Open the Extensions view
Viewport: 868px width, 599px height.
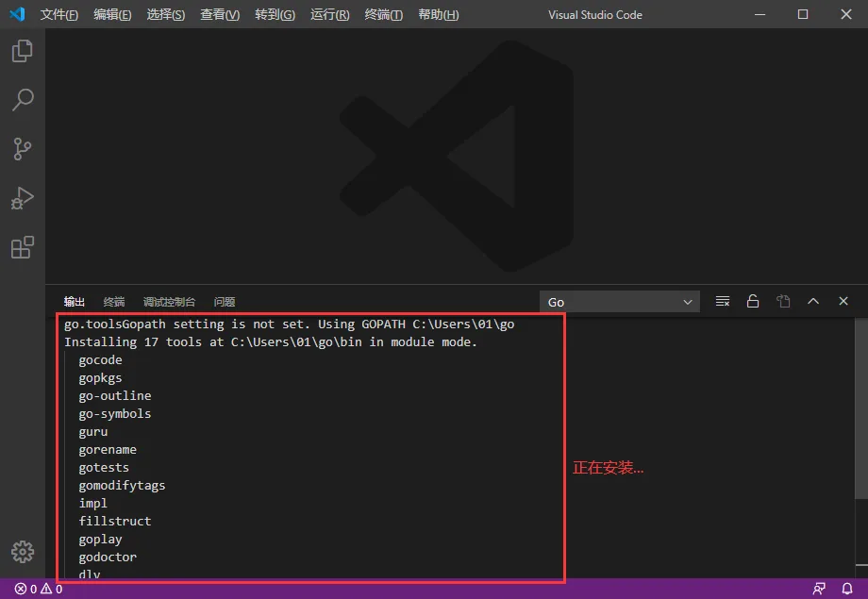tap(21, 247)
